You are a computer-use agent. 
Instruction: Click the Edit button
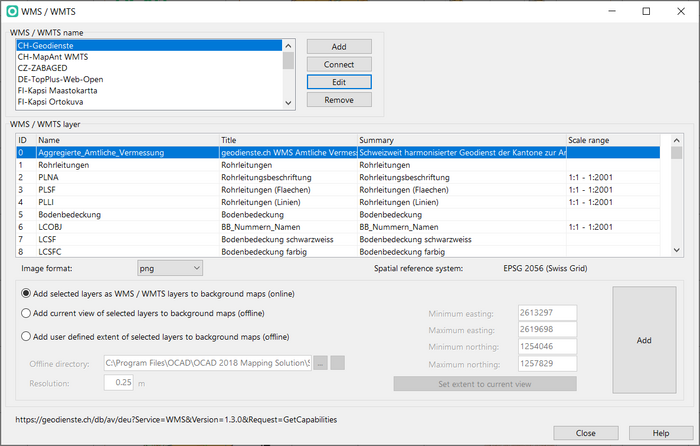339,82
